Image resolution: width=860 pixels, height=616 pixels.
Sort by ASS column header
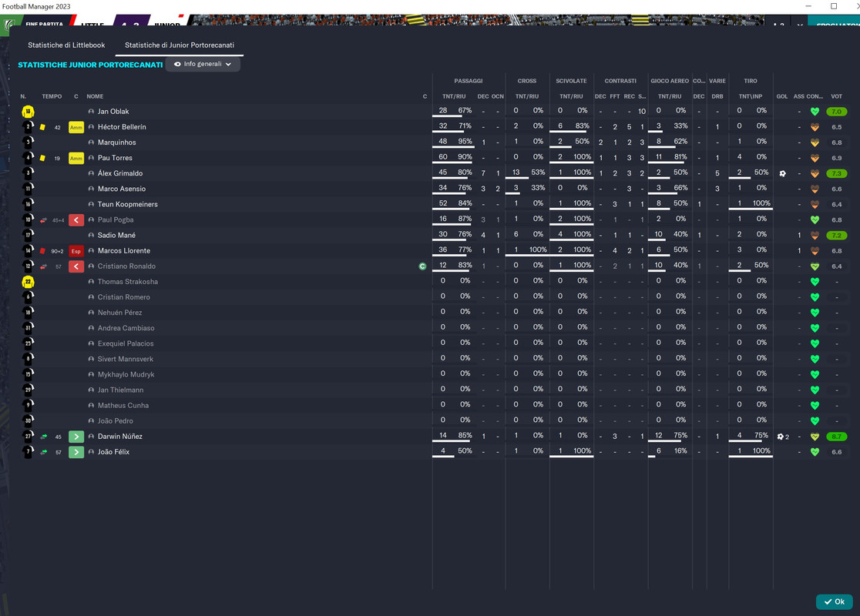pos(798,96)
